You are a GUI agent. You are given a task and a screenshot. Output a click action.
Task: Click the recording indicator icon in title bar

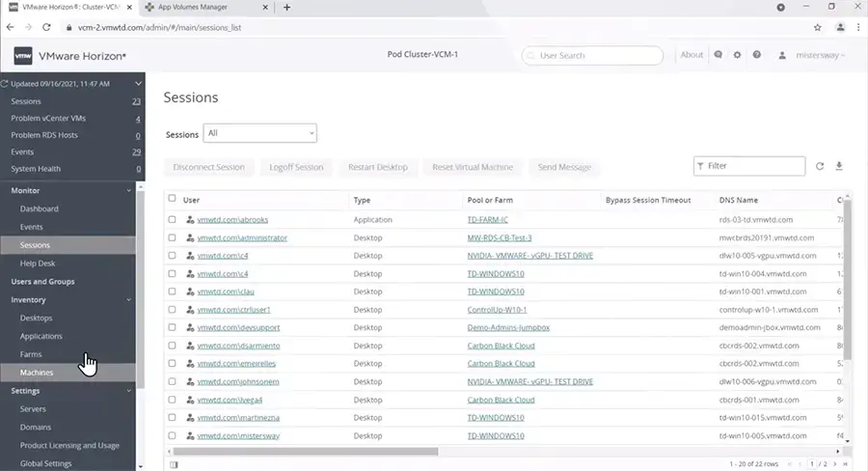(780, 7)
